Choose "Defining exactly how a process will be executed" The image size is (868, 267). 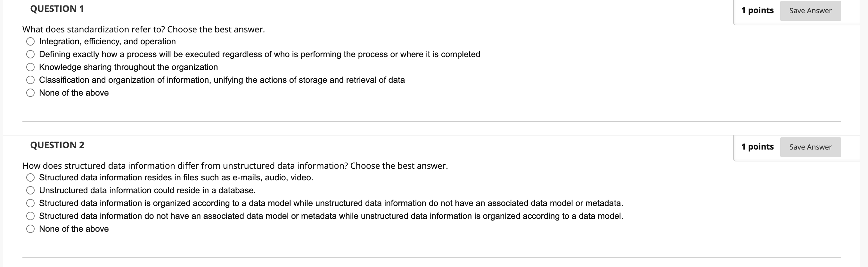click(x=30, y=54)
